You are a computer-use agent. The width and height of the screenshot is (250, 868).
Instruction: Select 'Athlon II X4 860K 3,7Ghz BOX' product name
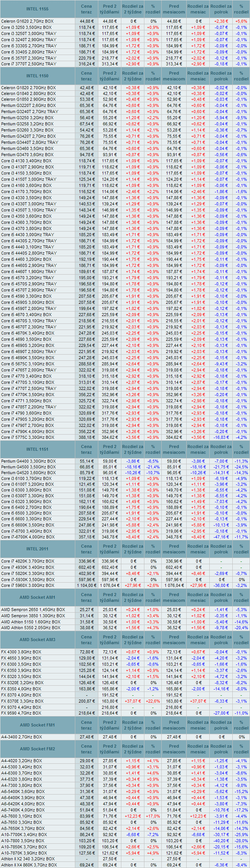29,865
